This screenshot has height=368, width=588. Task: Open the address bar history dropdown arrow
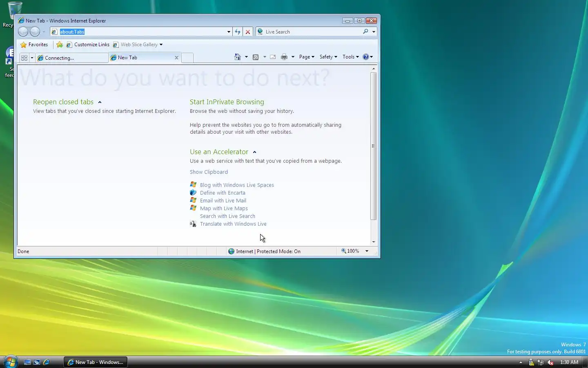point(229,32)
